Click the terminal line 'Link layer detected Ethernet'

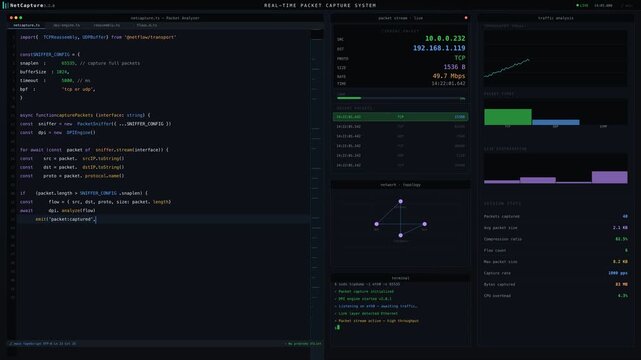pos(366,314)
